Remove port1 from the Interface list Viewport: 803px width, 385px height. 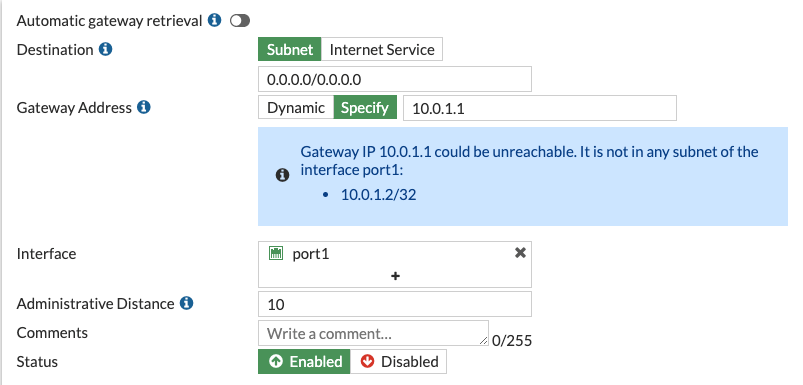[x=520, y=252]
